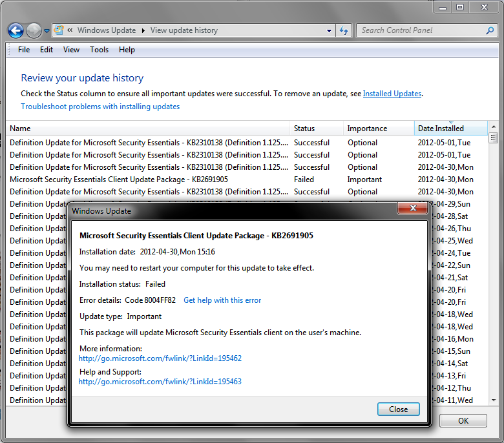Click the Failed status cell
The width and height of the screenshot is (504, 443).
304,180
